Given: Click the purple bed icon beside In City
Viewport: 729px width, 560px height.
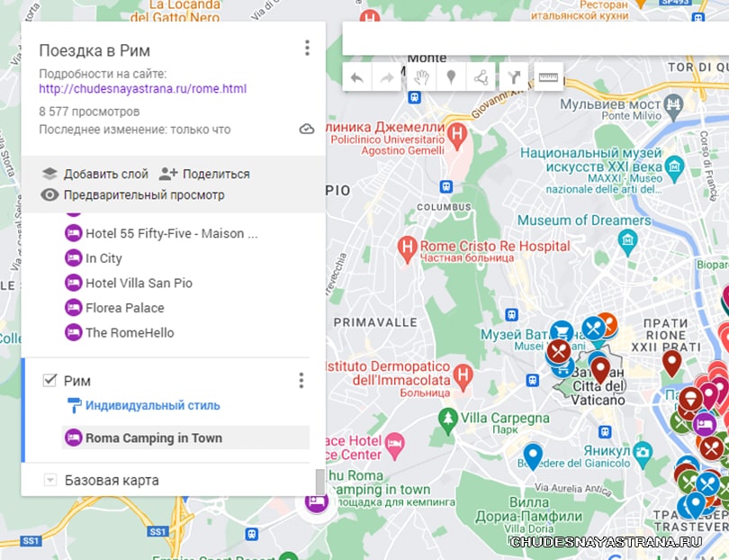Looking at the screenshot, I should click(73, 258).
